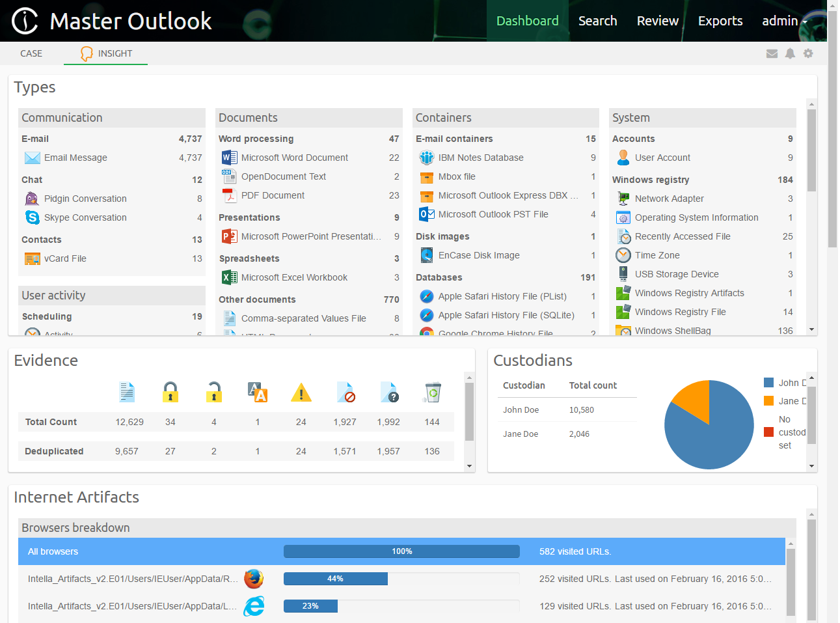The image size is (840, 623).
Task: Click the envelope mail icon in toolbar
Action: pos(772,53)
